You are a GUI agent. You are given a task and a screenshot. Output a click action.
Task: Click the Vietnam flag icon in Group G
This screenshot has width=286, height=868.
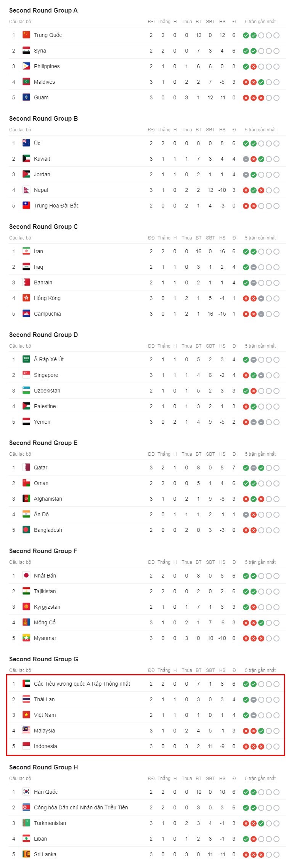tap(26, 715)
